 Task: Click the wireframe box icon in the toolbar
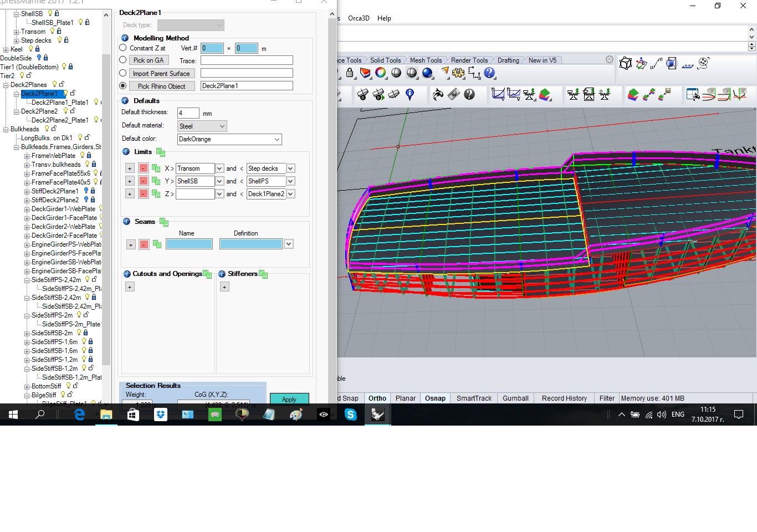point(626,64)
